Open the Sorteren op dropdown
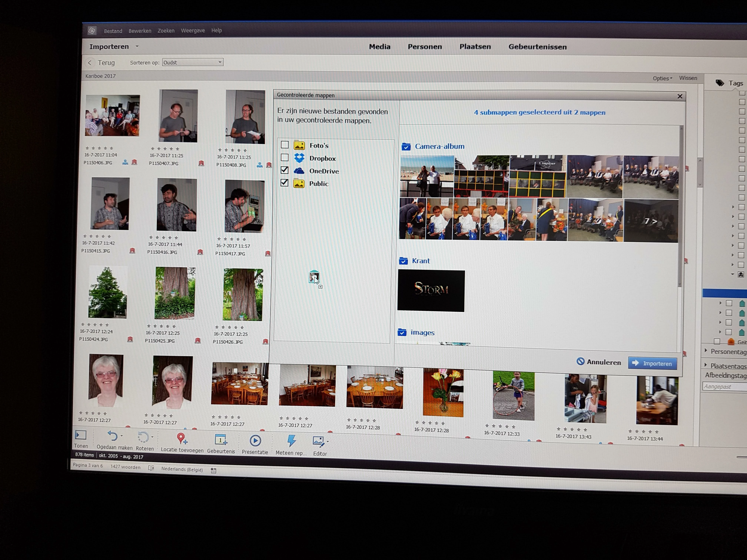 pyautogui.click(x=192, y=62)
